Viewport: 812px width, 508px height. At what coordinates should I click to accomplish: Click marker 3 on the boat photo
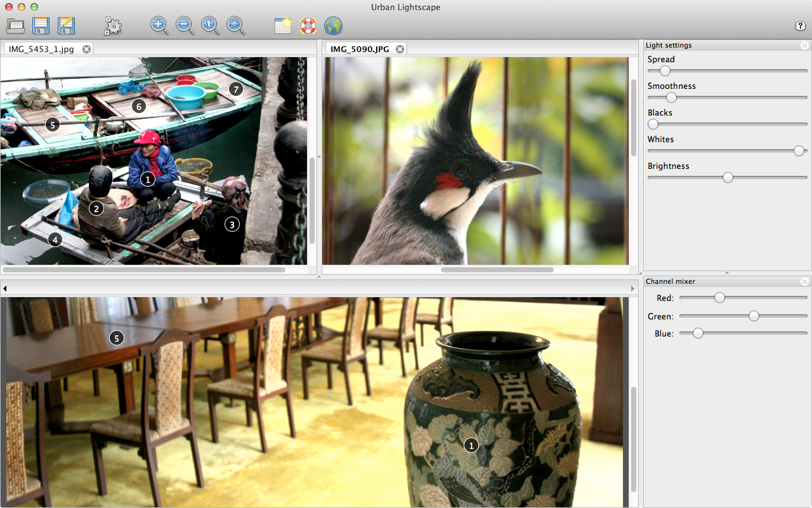coord(232,224)
